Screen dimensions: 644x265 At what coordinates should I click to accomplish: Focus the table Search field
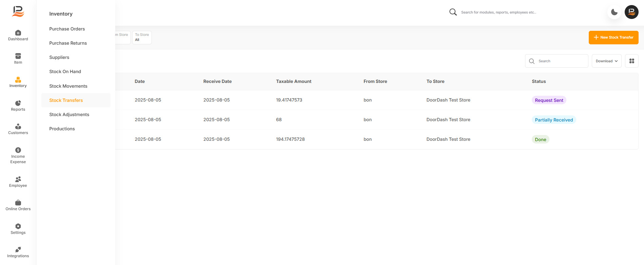point(557,61)
